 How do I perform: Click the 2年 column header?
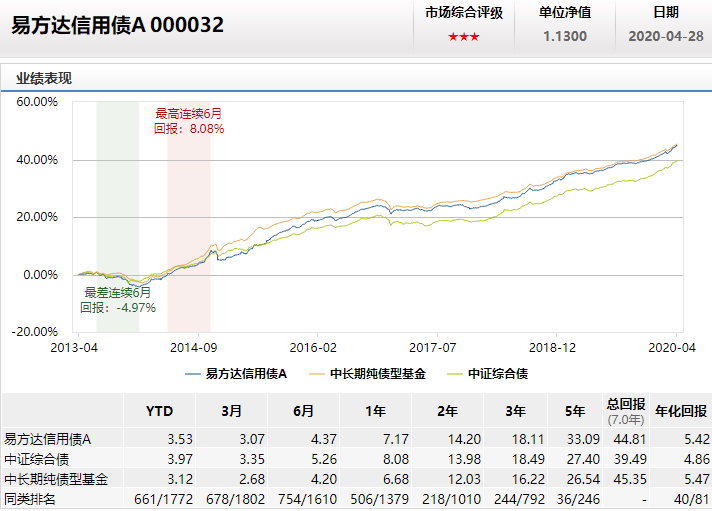click(x=448, y=412)
